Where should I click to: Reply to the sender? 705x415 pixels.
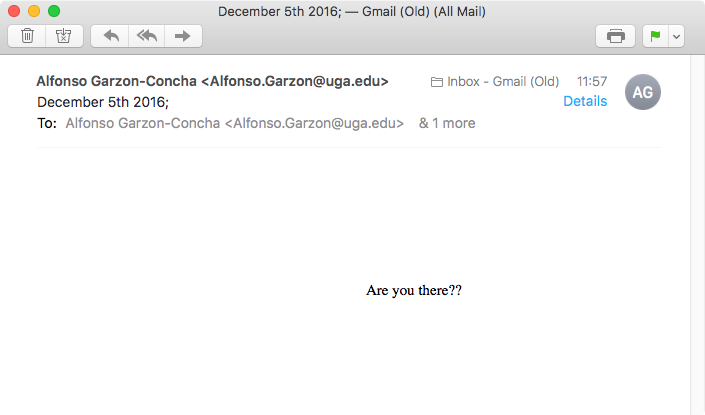[x=110, y=36]
